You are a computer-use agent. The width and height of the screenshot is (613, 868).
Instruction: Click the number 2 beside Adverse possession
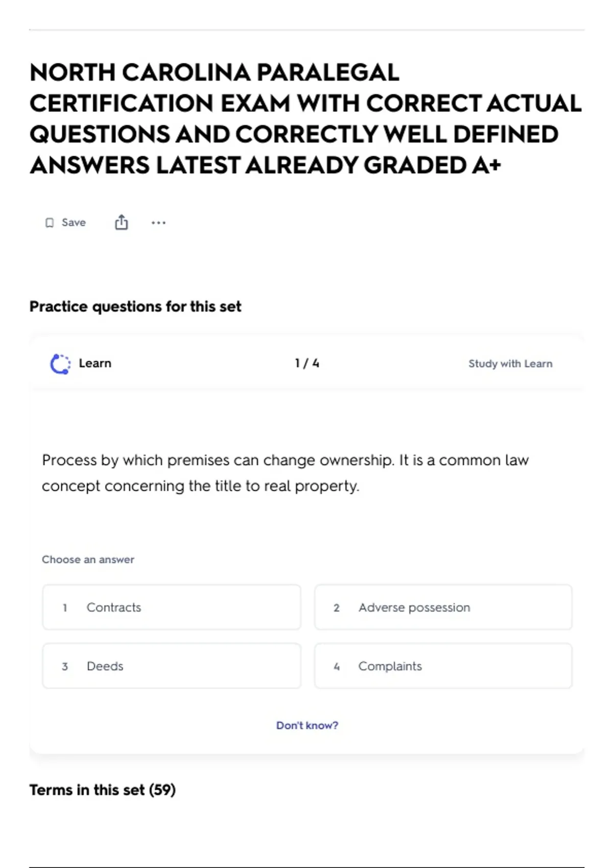coord(337,608)
